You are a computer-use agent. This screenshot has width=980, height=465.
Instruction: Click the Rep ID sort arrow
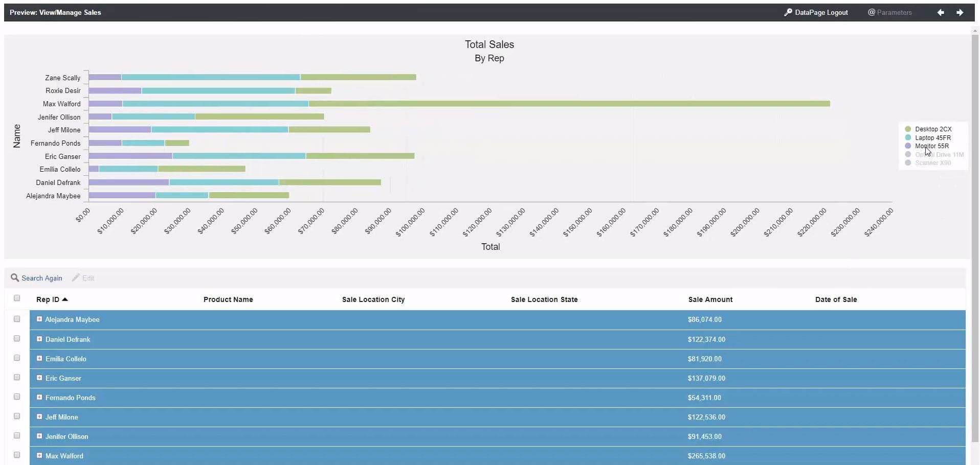pos(65,299)
